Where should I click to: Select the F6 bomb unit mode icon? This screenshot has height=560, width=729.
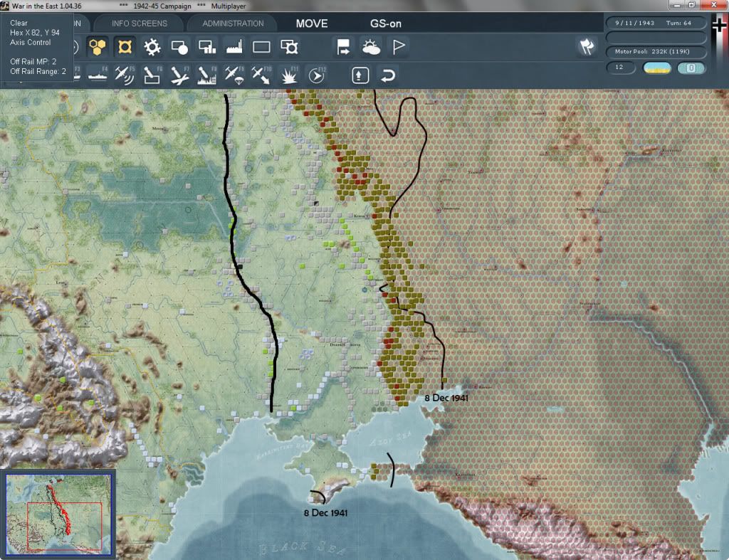152,75
